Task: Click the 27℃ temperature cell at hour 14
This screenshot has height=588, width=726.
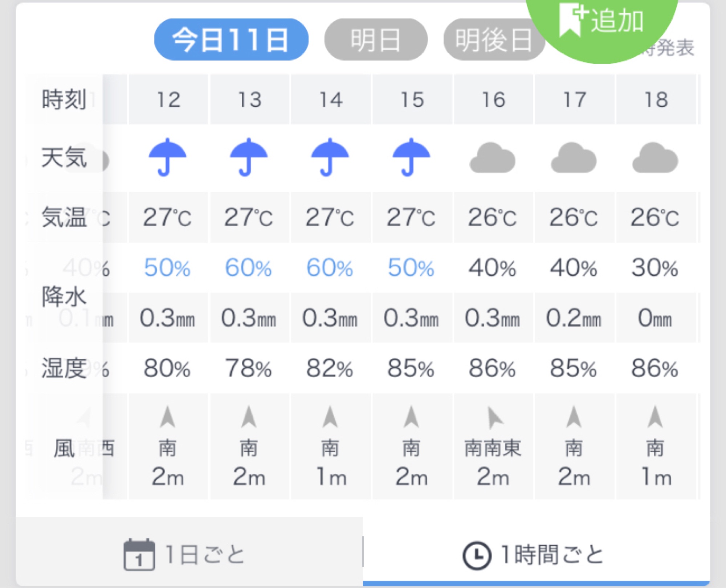Action: pyautogui.click(x=330, y=217)
